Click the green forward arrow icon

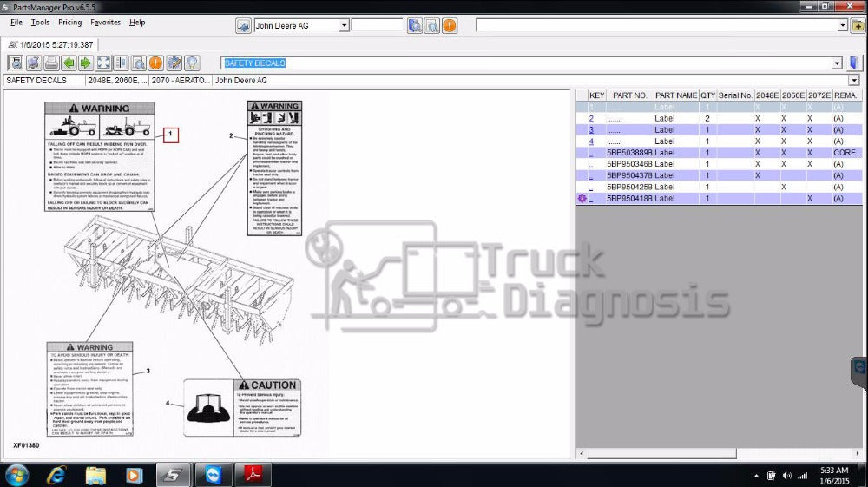[85, 63]
